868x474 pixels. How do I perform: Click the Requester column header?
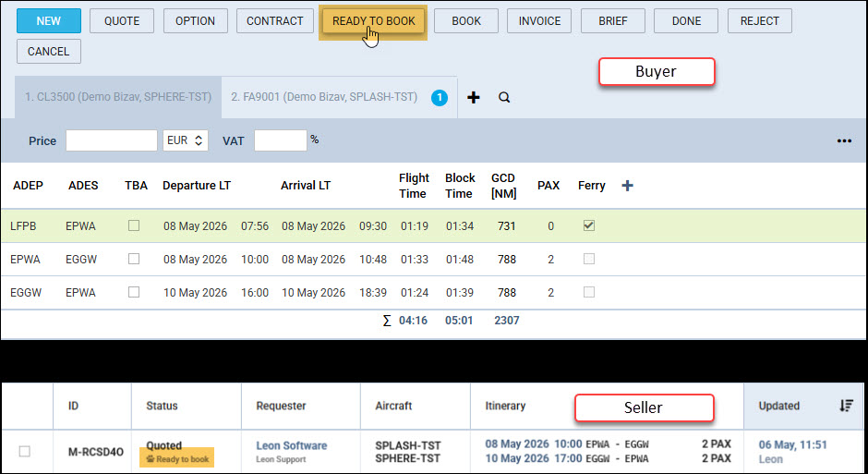point(282,406)
